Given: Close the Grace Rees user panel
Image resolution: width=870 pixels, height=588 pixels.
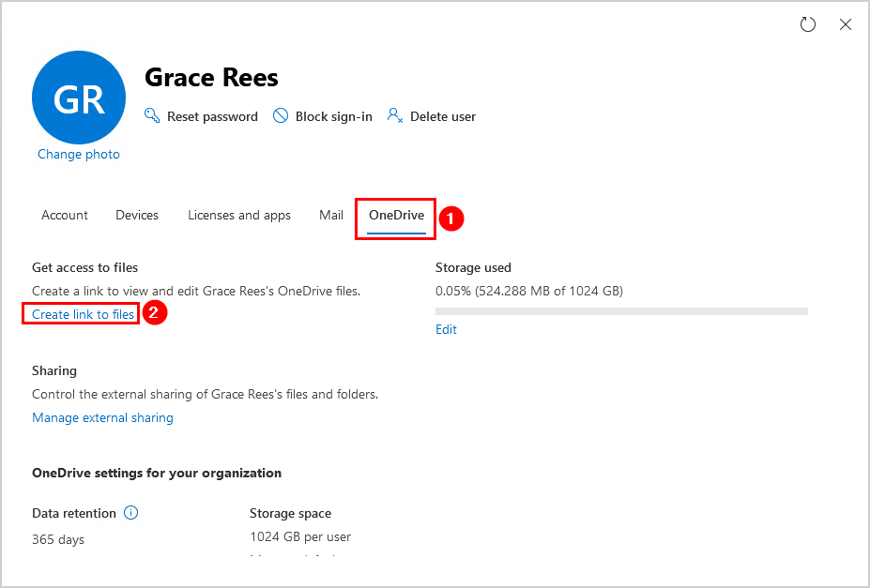Looking at the screenshot, I should (x=846, y=25).
